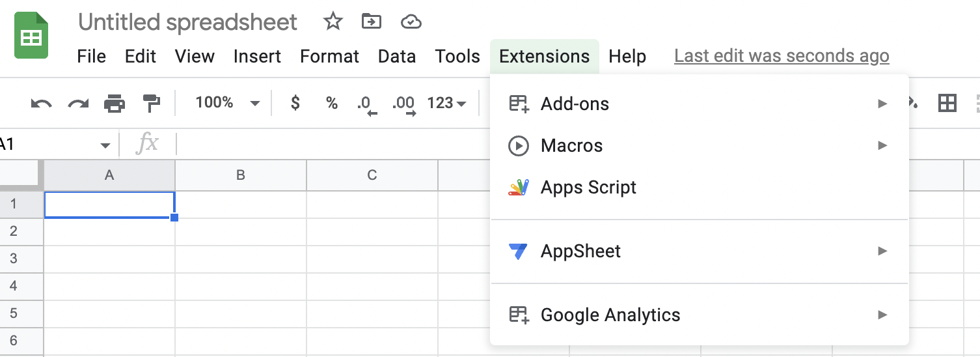Viewport: 980px width, 357px height.
Task: Undo the last action
Action: (x=41, y=103)
